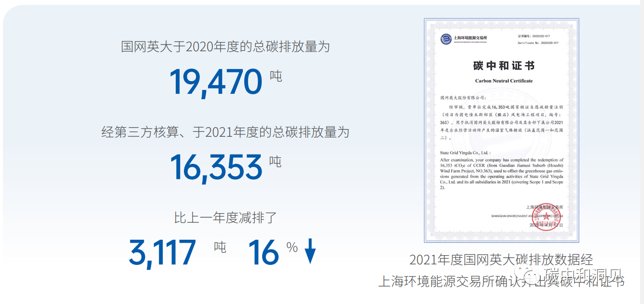Click the text "16,353" in large blue
Screen dimensions: 644x304
216,167
